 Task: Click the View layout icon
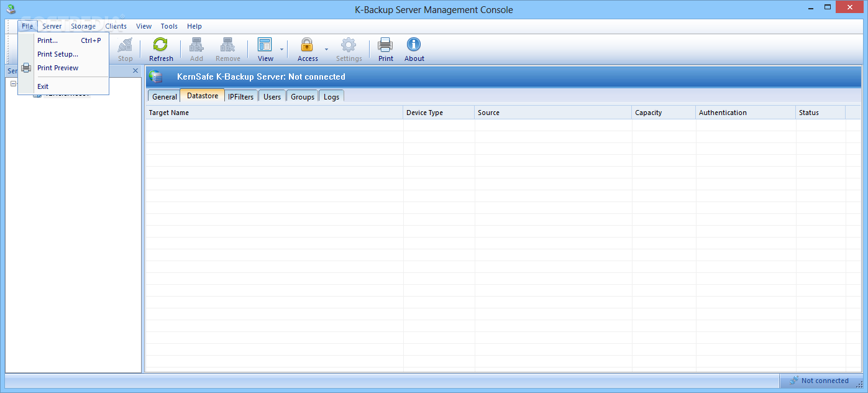(265, 45)
